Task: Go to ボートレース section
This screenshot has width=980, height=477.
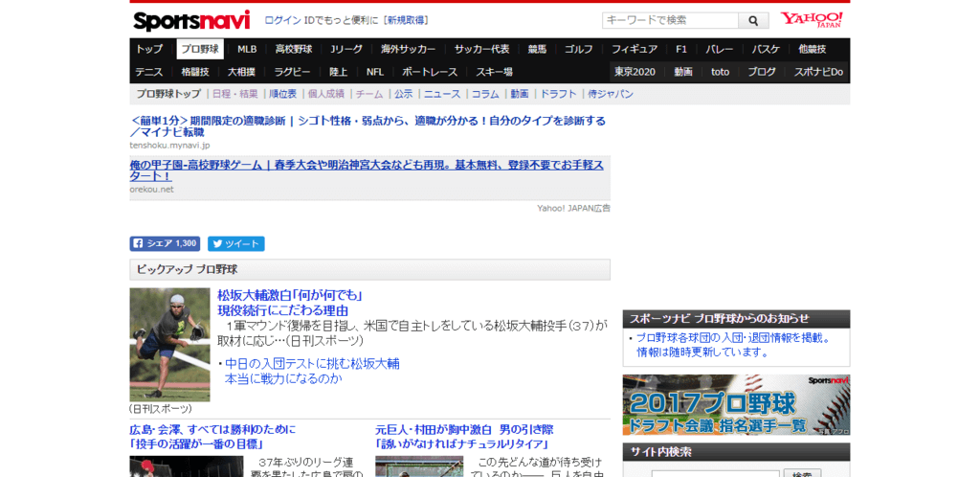Action: (x=430, y=72)
